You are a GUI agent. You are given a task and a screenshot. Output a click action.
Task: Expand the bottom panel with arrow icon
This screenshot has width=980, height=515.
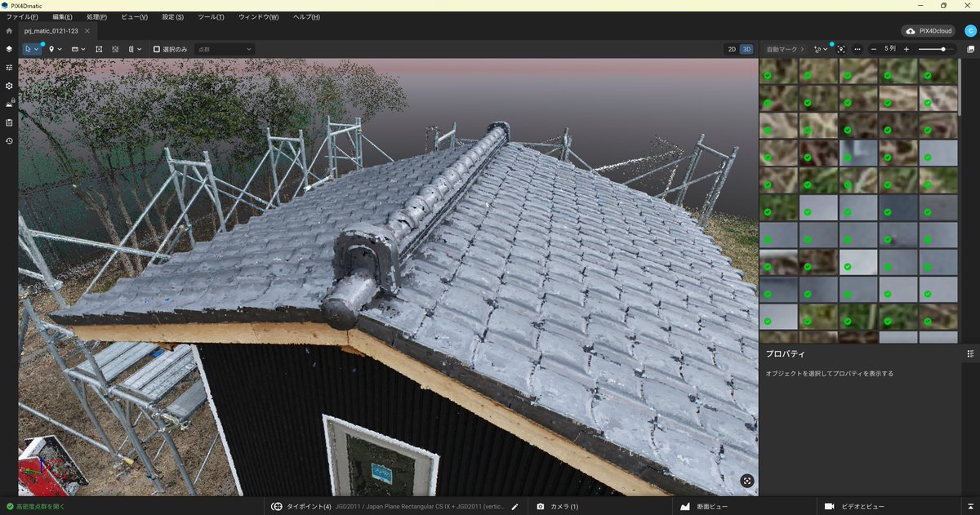coord(970,507)
